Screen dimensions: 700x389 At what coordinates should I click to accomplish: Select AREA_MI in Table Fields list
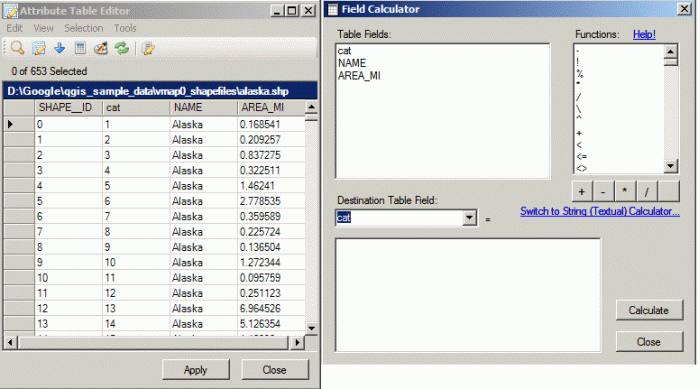click(359, 75)
